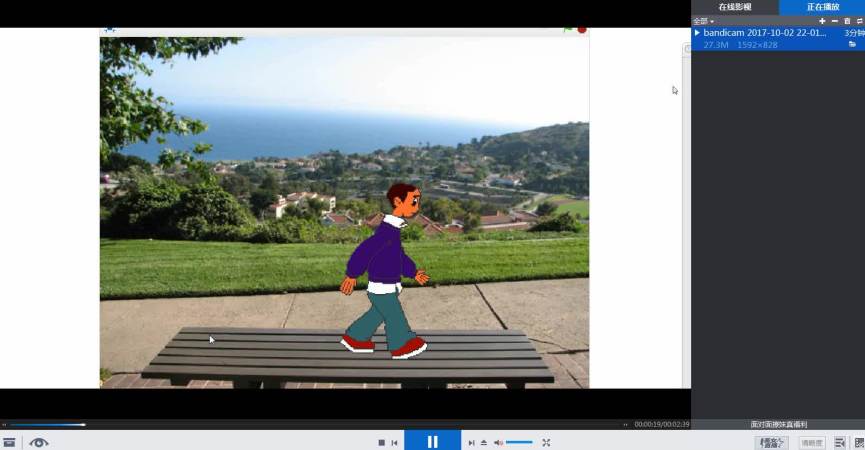Click the small icon left of time readout

coord(626,425)
